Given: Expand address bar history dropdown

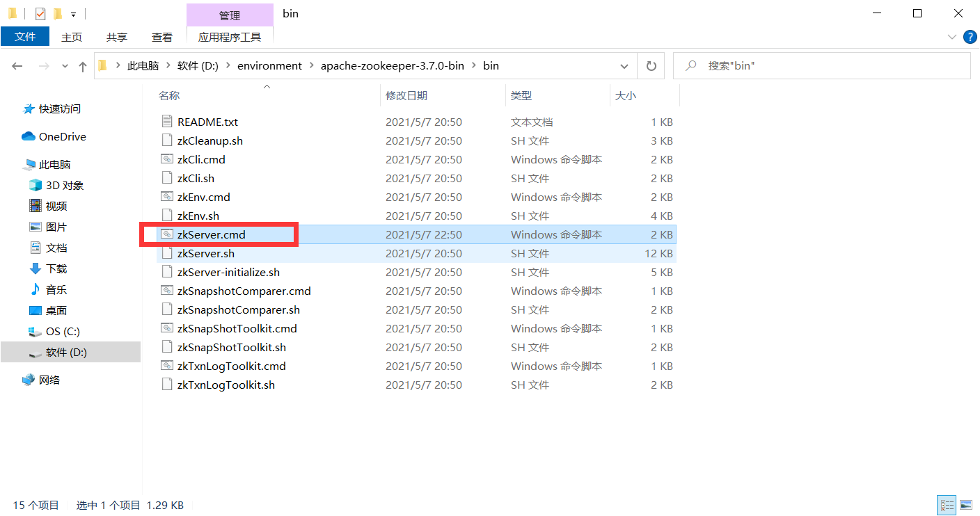Looking at the screenshot, I should [624, 66].
